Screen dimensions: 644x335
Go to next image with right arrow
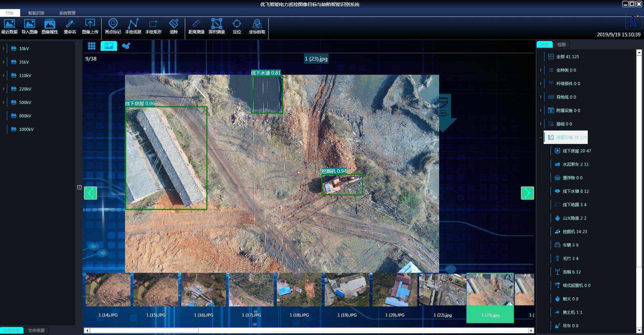click(528, 193)
